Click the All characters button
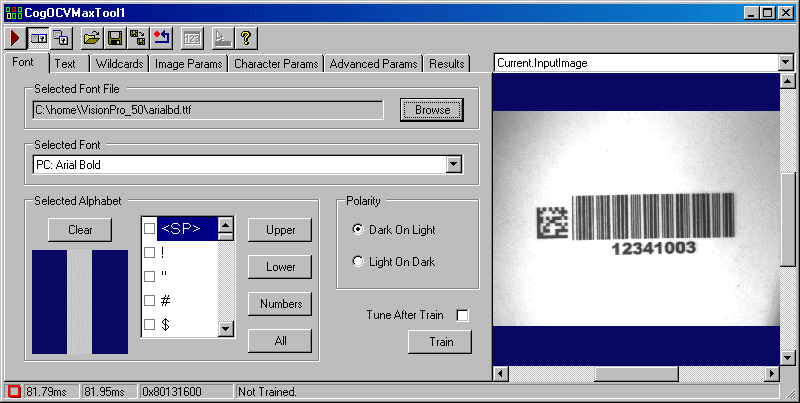 [280, 341]
